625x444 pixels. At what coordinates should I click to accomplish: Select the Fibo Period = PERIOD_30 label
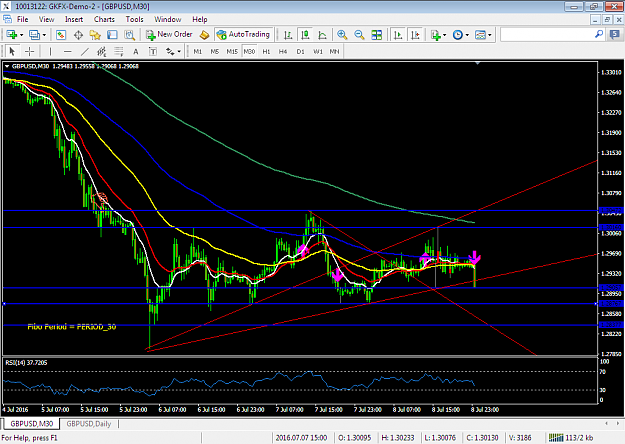click(x=72, y=326)
